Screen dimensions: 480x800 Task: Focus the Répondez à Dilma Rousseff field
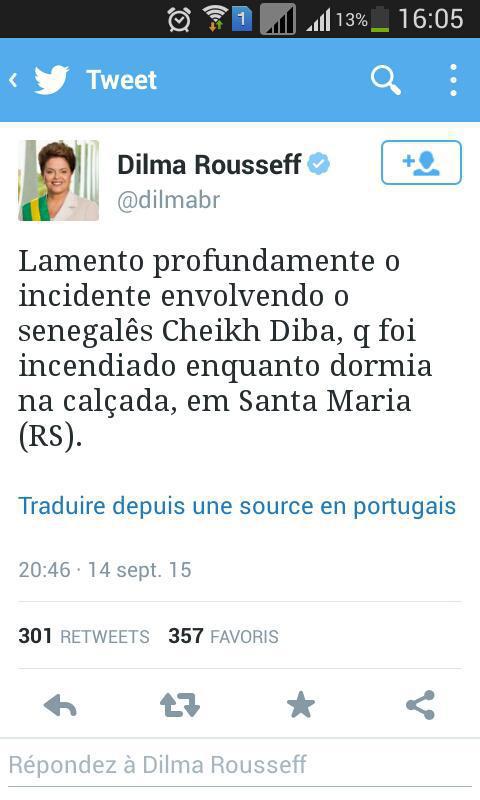pos(240,765)
